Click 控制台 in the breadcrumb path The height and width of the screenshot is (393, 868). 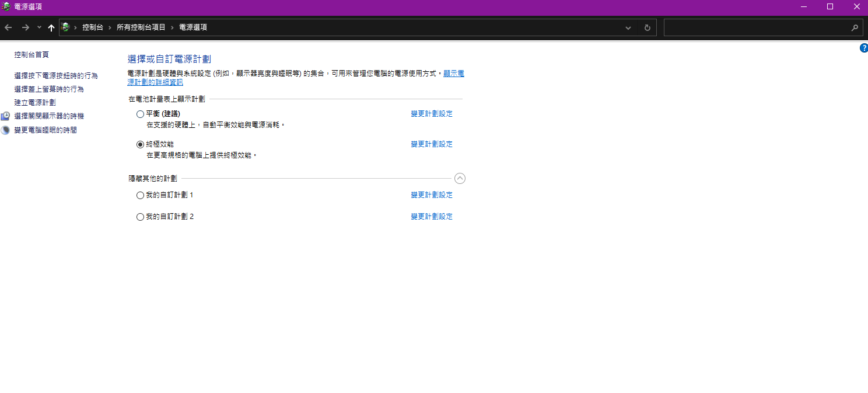pyautogui.click(x=93, y=27)
